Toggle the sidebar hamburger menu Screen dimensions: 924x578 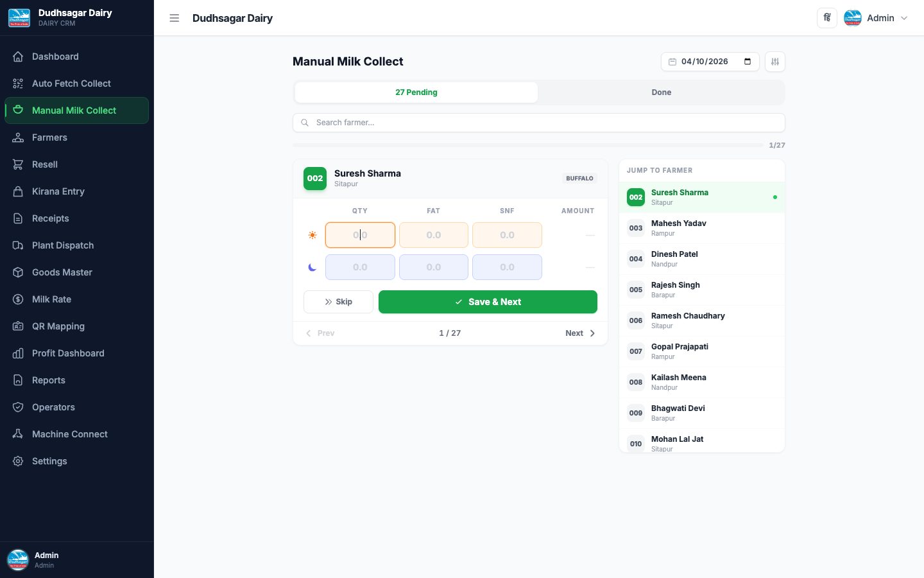point(174,18)
